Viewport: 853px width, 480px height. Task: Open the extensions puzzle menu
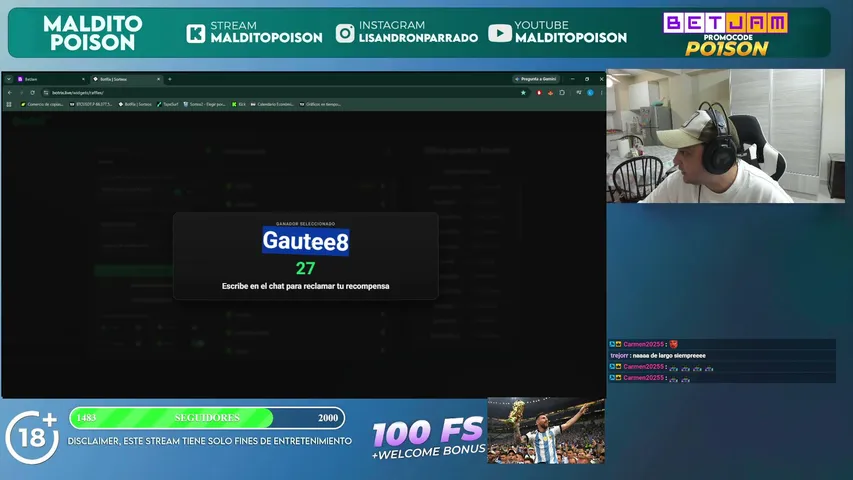(562, 93)
